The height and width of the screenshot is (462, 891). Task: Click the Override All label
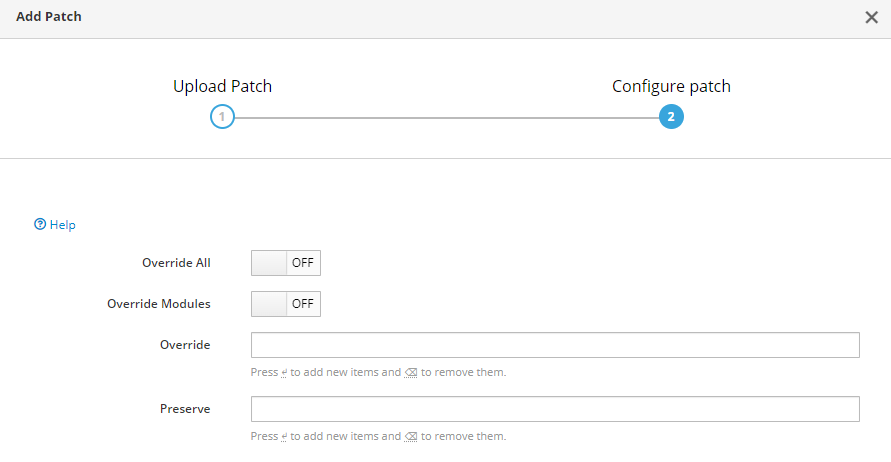pos(176,263)
